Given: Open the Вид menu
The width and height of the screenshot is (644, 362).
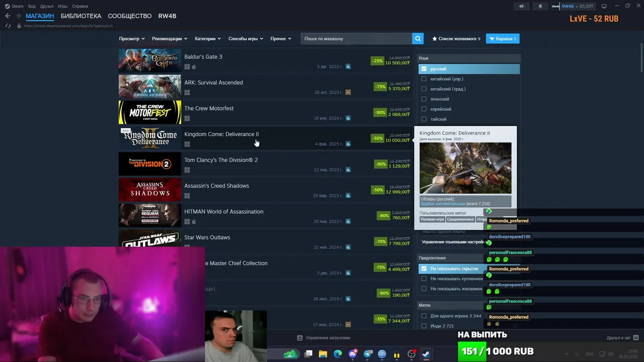Looking at the screenshot, I should [32, 6].
